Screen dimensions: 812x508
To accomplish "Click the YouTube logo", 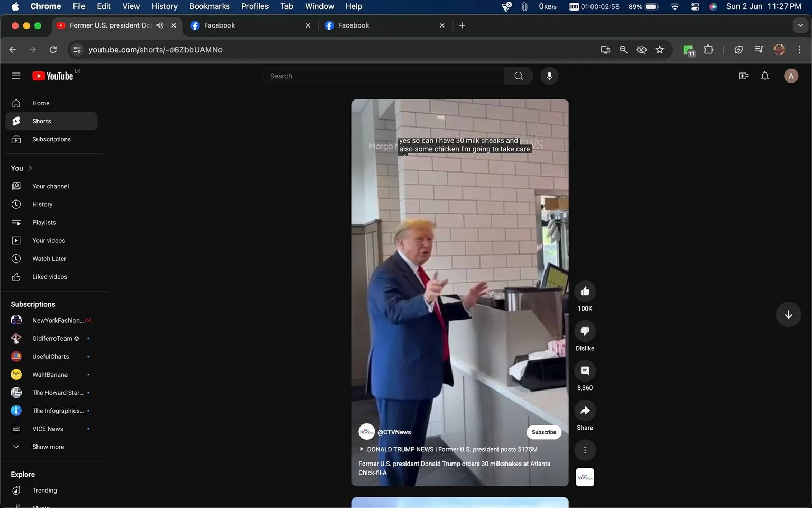I will [52, 76].
